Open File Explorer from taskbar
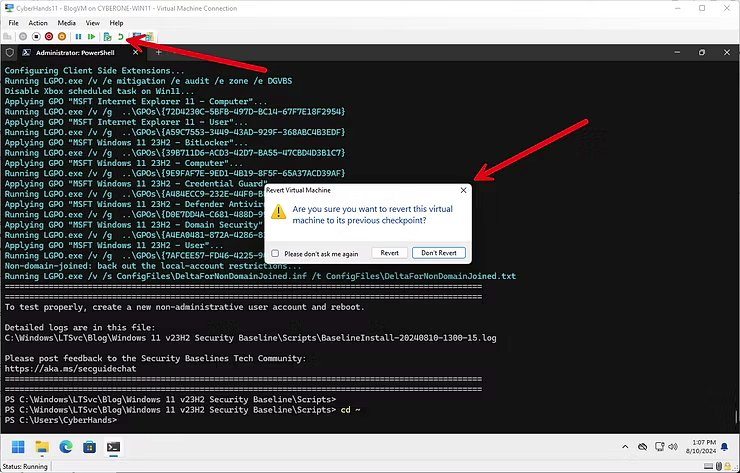Image resolution: width=740 pixels, height=473 pixels. tap(42, 447)
